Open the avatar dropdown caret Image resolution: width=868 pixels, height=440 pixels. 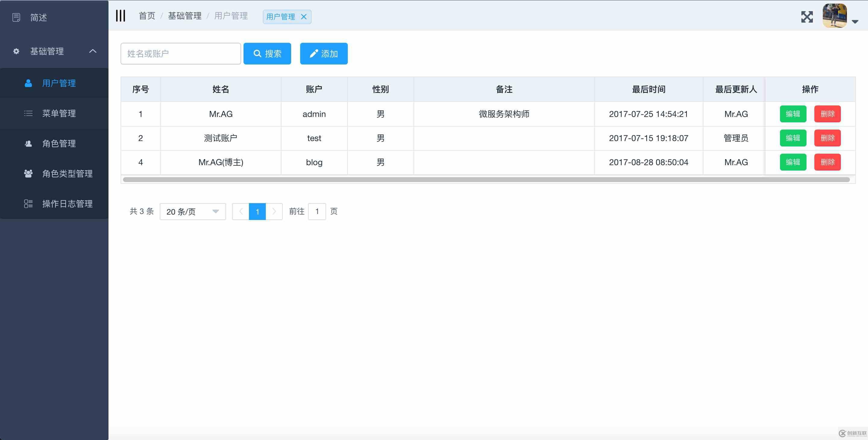[x=855, y=22]
